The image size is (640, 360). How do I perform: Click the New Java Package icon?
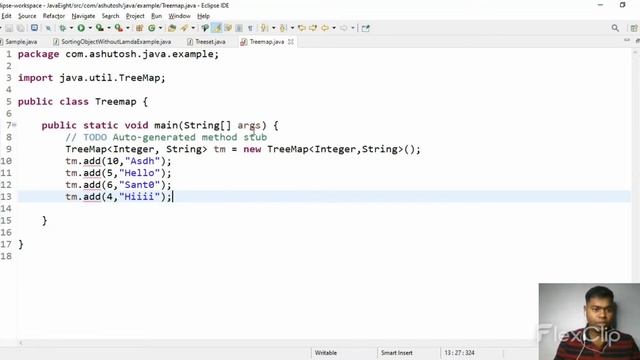(140, 28)
